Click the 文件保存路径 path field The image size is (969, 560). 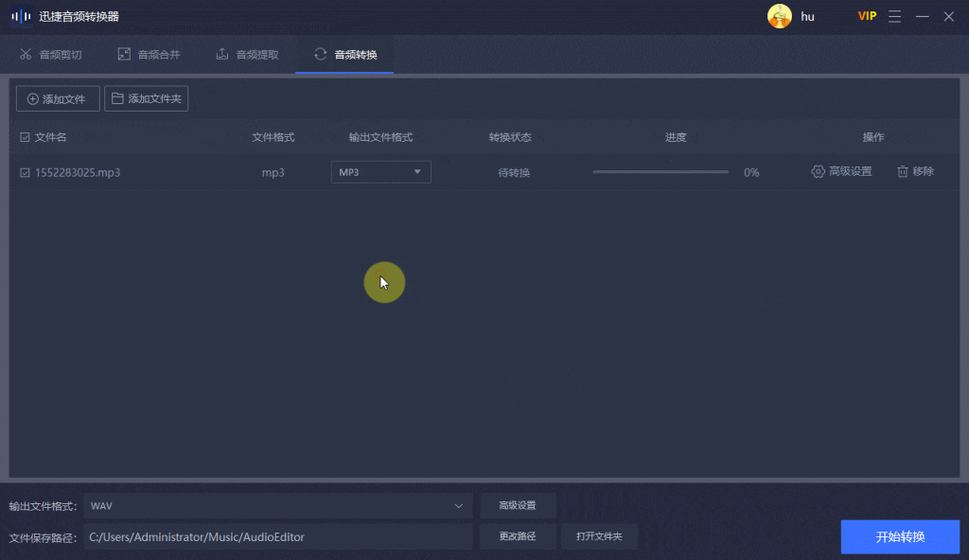[278, 536]
